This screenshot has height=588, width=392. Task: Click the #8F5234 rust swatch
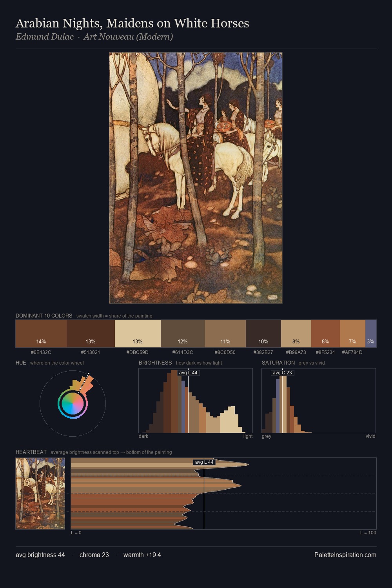point(325,334)
